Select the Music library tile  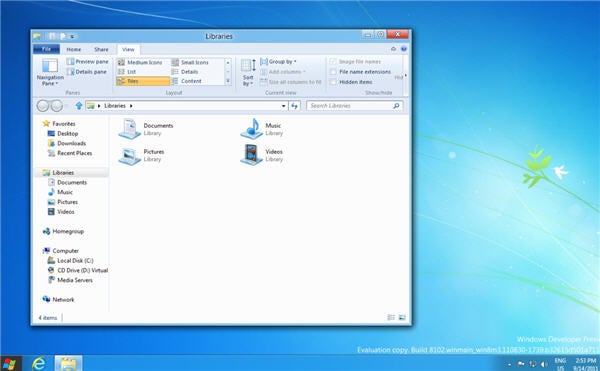pos(262,129)
